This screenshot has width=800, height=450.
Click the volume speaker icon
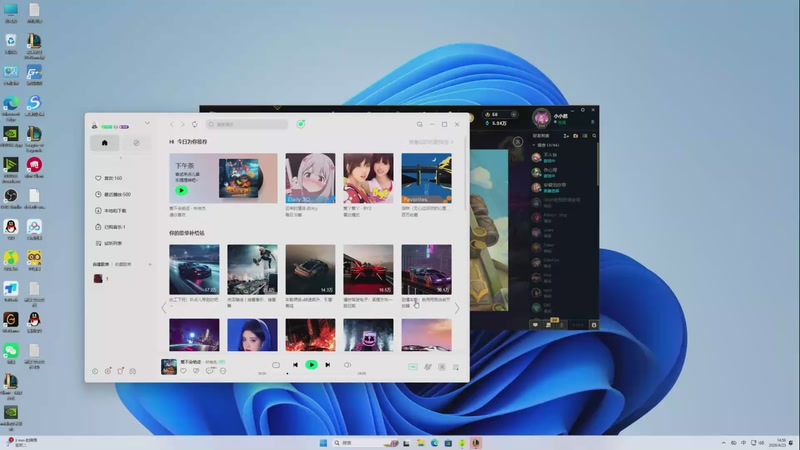(x=347, y=365)
